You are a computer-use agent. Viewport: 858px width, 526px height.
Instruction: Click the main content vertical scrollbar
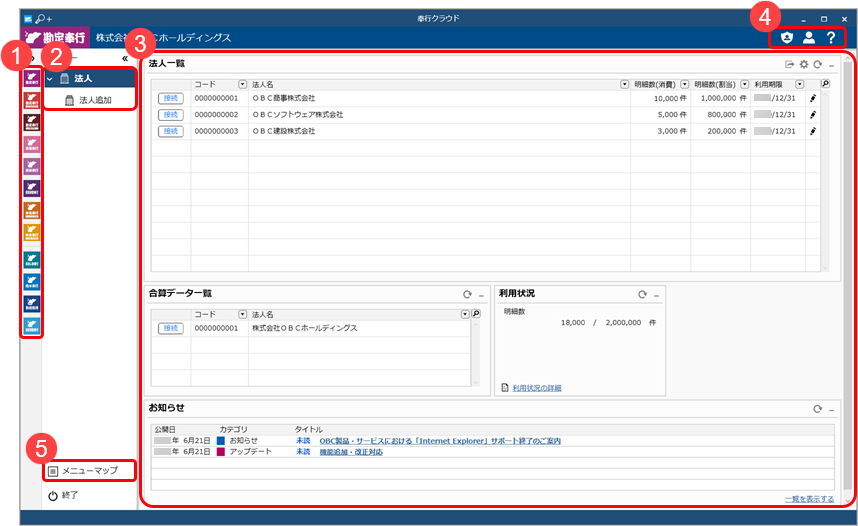(848, 274)
